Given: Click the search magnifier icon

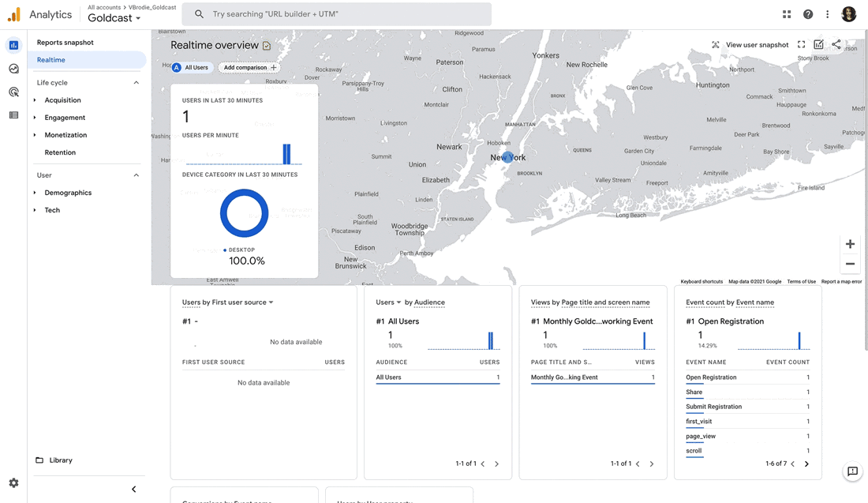Looking at the screenshot, I should coord(200,14).
